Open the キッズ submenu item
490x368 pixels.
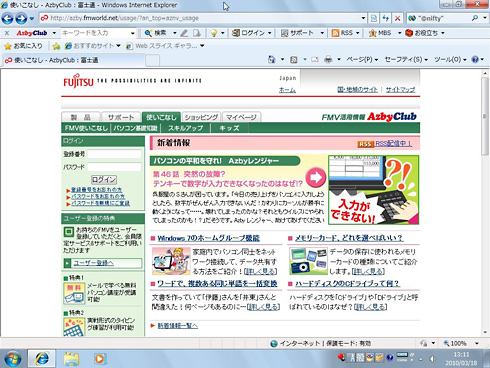(x=229, y=128)
